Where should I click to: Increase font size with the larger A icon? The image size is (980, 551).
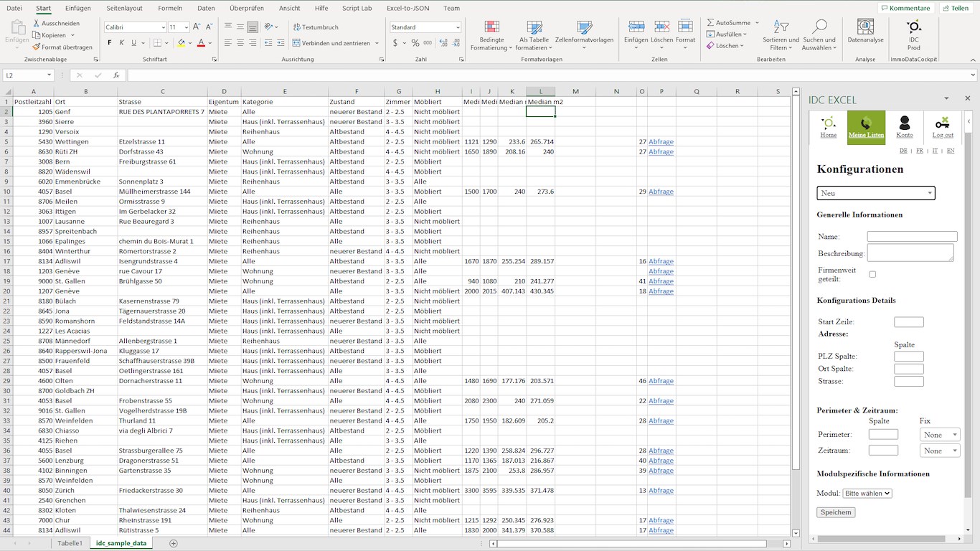point(197,27)
